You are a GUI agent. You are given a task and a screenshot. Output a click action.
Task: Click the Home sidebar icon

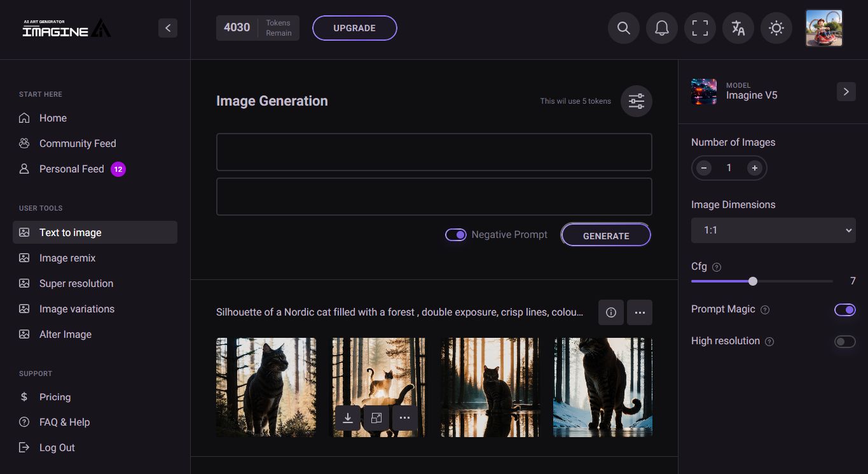[24, 118]
